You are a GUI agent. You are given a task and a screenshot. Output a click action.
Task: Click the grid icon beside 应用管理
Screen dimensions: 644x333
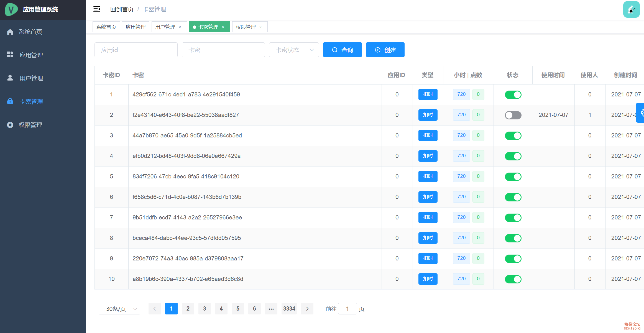10,55
